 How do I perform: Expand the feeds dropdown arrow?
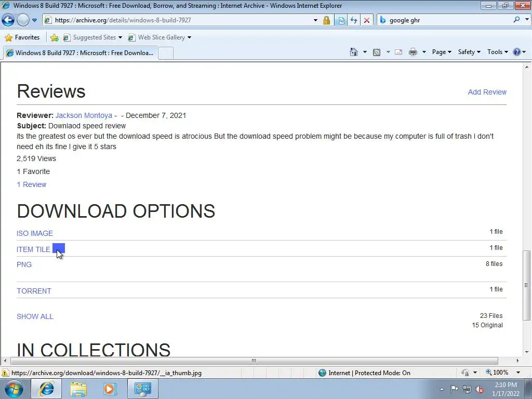388,52
